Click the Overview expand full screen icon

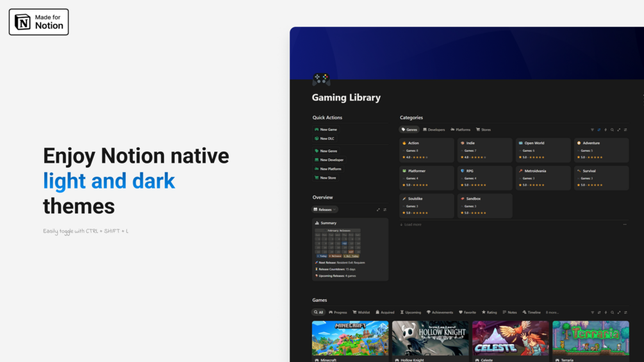[x=378, y=210]
